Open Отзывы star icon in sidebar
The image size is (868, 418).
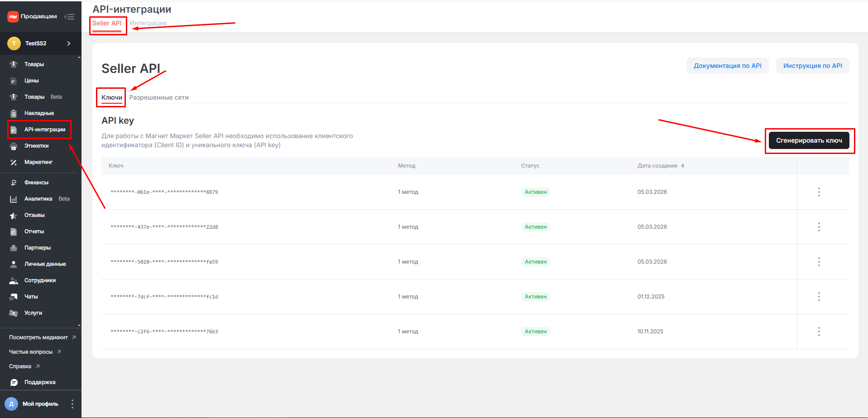[14, 216]
